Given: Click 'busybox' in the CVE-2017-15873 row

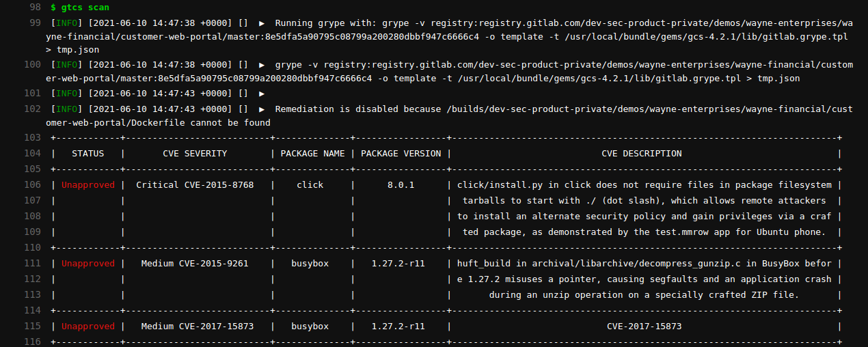Looking at the screenshot, I should (x=310, y=327).
